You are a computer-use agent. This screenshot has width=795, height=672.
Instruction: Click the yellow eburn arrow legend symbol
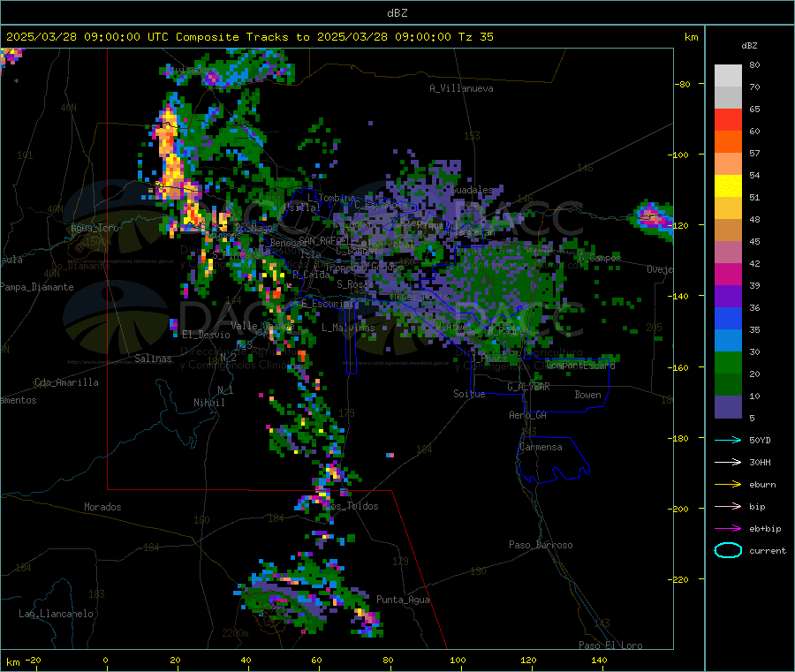click(x=728, y=485)
